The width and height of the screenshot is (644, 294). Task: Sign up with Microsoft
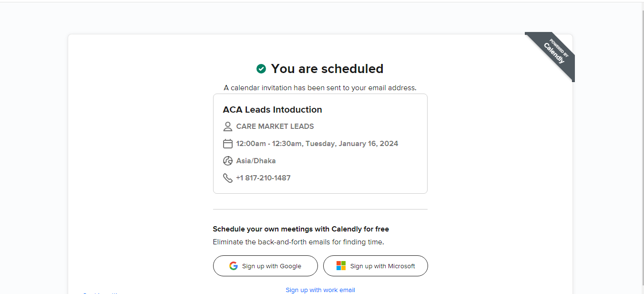coord(376,266)
